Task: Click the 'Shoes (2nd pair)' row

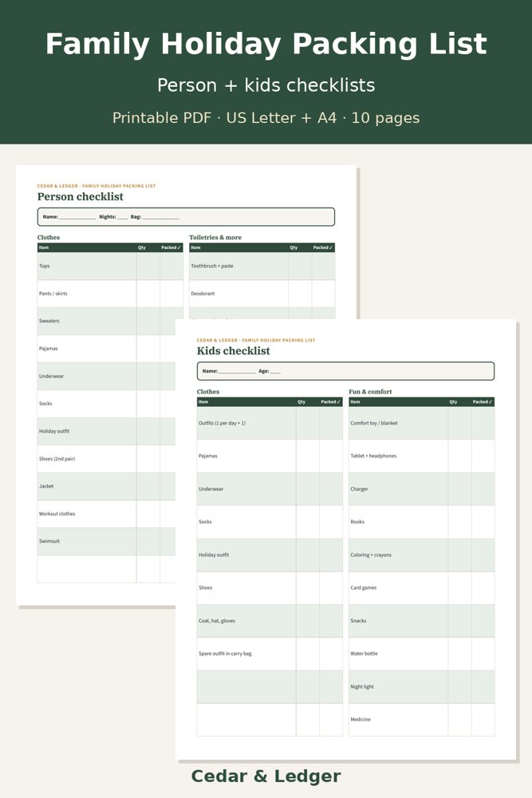Action: (106, 459)
